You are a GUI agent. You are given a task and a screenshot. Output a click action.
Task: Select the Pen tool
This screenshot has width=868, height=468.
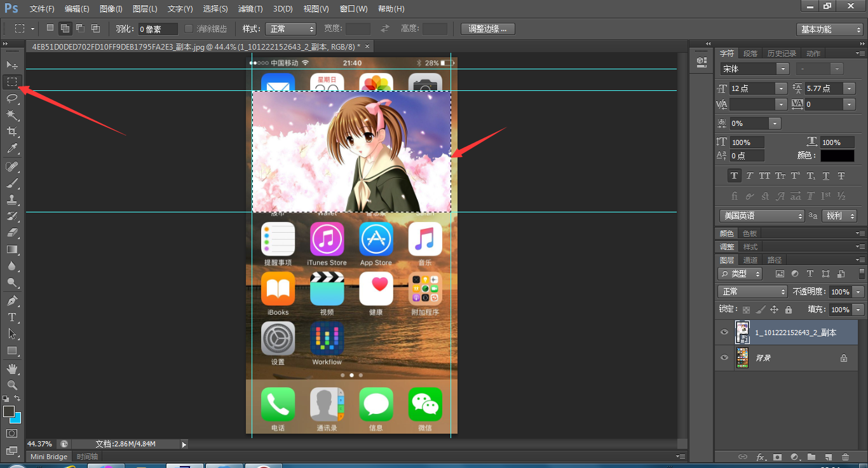coord(12,300)
